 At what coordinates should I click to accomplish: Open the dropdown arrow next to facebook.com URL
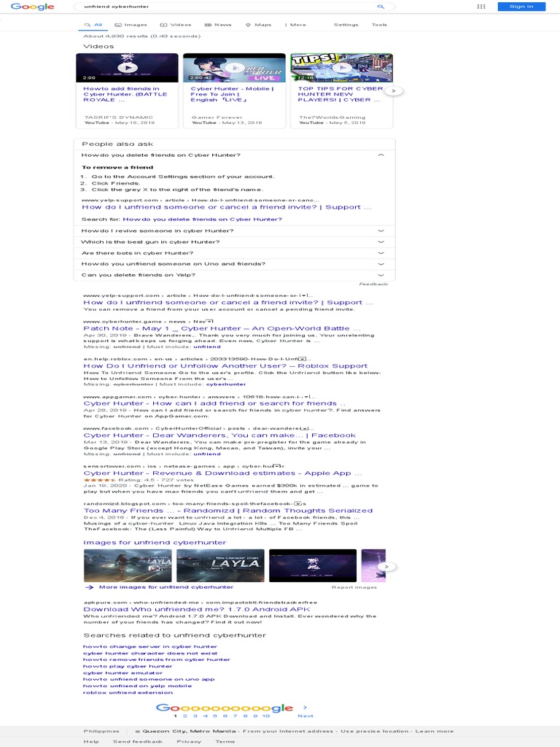tap(306, 429)
